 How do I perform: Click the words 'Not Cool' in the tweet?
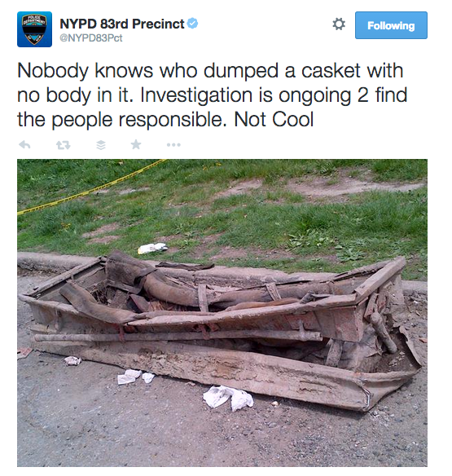click(x=274, y=119)
